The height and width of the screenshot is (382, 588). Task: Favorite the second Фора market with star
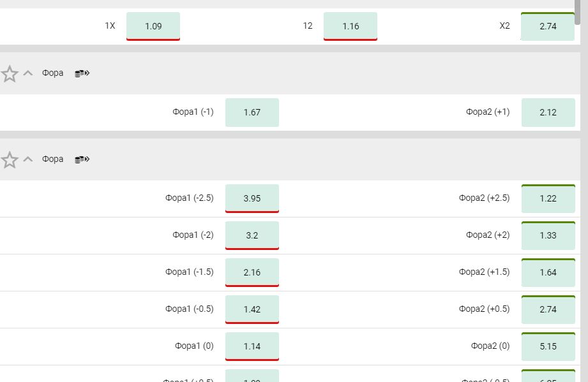tap(10, 160)
